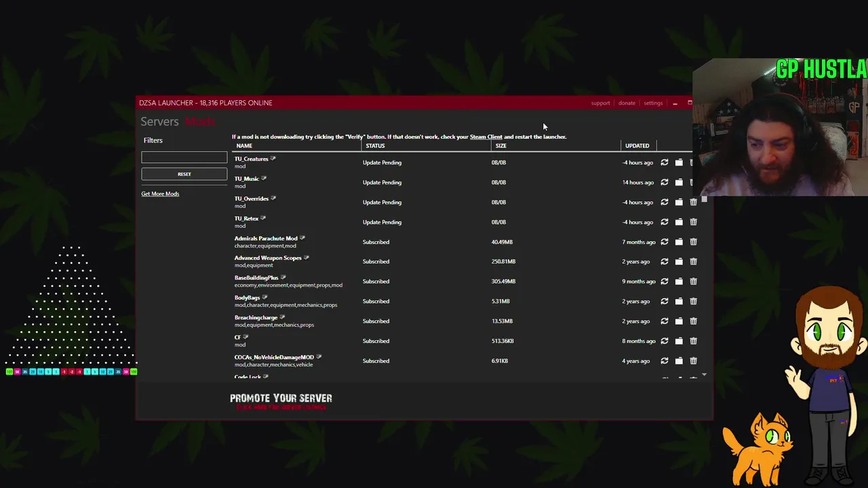Verify the CF mod files
The width and height of the screenshot is (868, 488).
coord(665,341)
